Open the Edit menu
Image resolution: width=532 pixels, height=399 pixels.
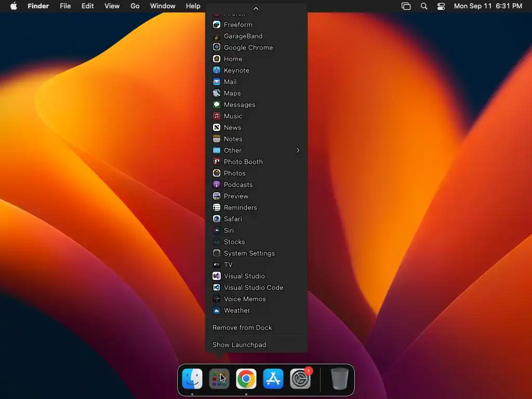tap(87, 6)
